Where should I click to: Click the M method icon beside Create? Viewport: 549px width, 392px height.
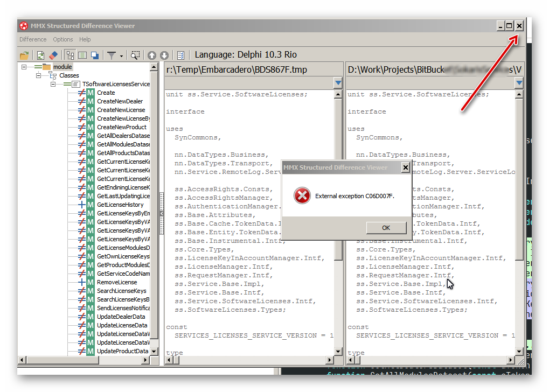click(91, 93)
